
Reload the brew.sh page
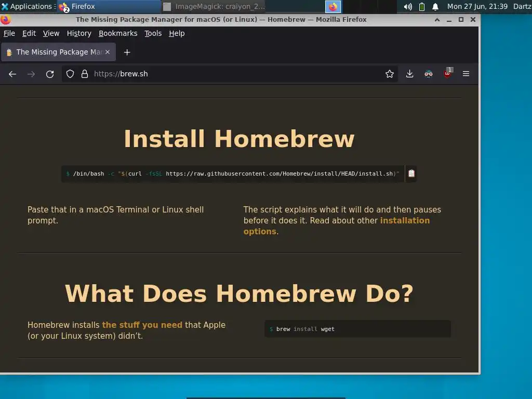pos(50,74)
